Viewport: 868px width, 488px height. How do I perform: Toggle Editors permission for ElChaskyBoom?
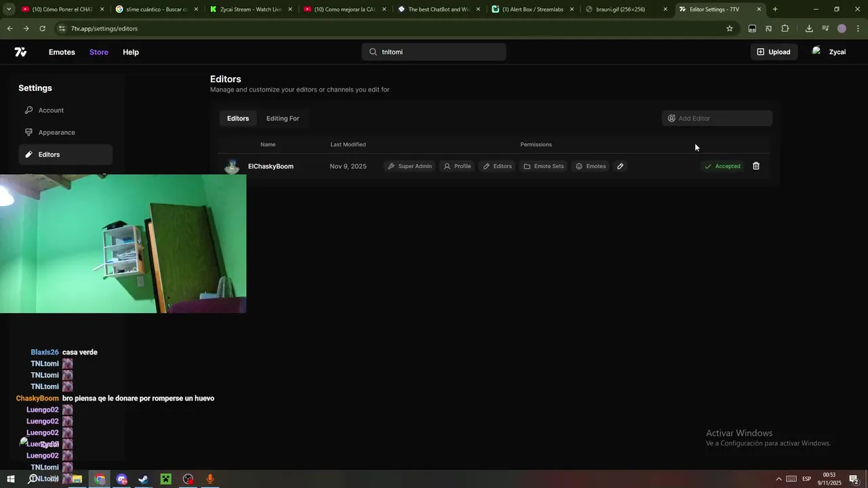pyautogui.click(x=497, y=166)
